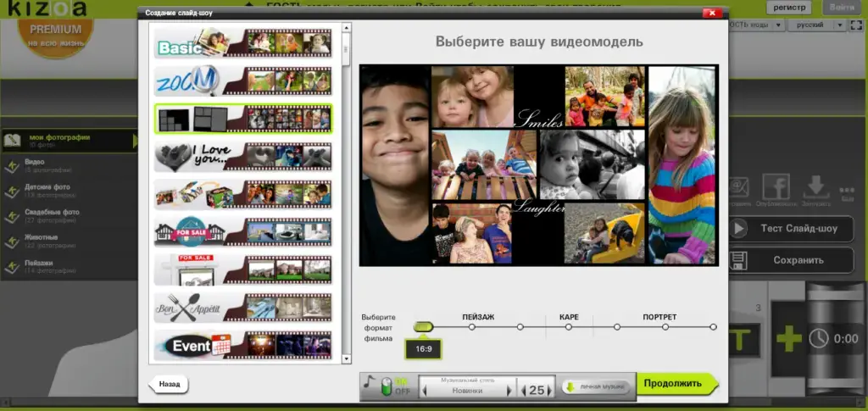
Task: Choose the Event calendar template
Action: coord(243,345)
